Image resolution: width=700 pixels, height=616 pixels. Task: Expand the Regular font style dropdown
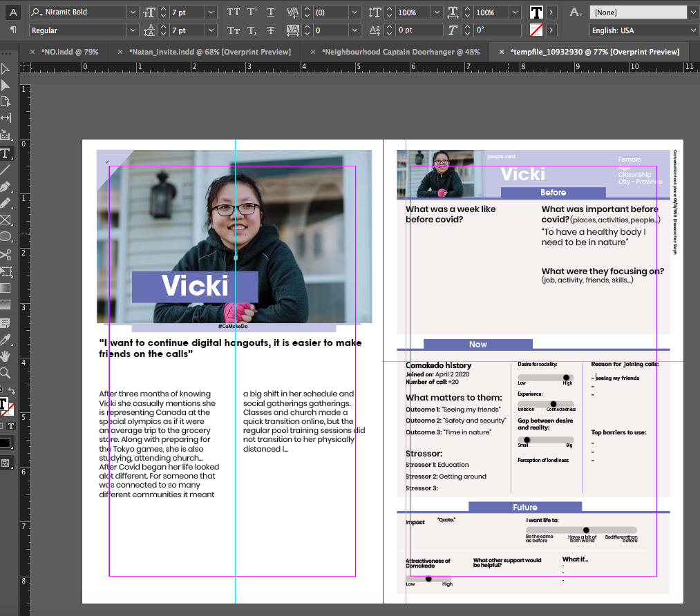click(x=132, y=30)
